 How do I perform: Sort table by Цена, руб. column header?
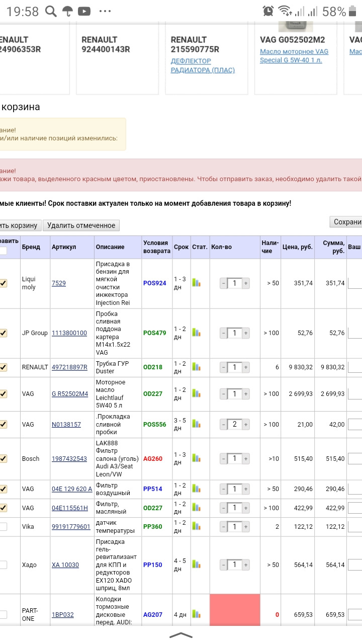[298, 247]
